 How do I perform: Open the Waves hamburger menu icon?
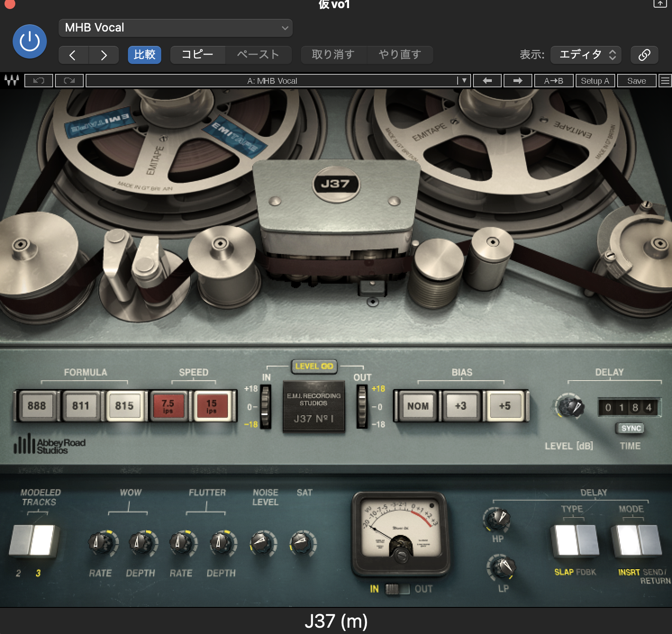[665, 81]
